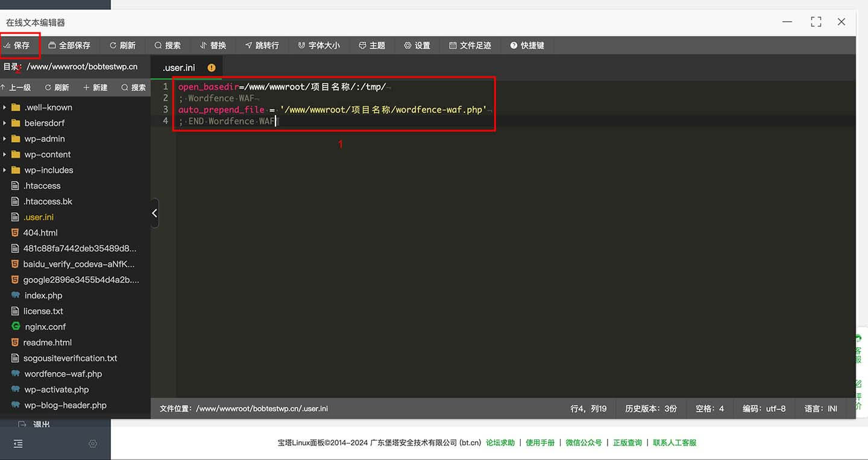Open the 跳转行 go-to-line tool
Screen dimensions: 868x460
[262, 45]
